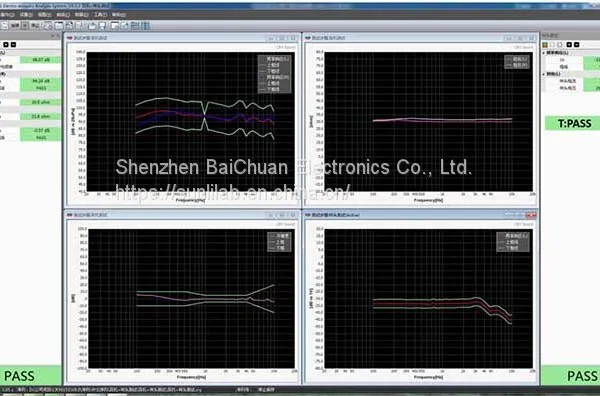The image size is (600, 396).
Task: Maximize the top-left chart window
Action: (282, 38)
